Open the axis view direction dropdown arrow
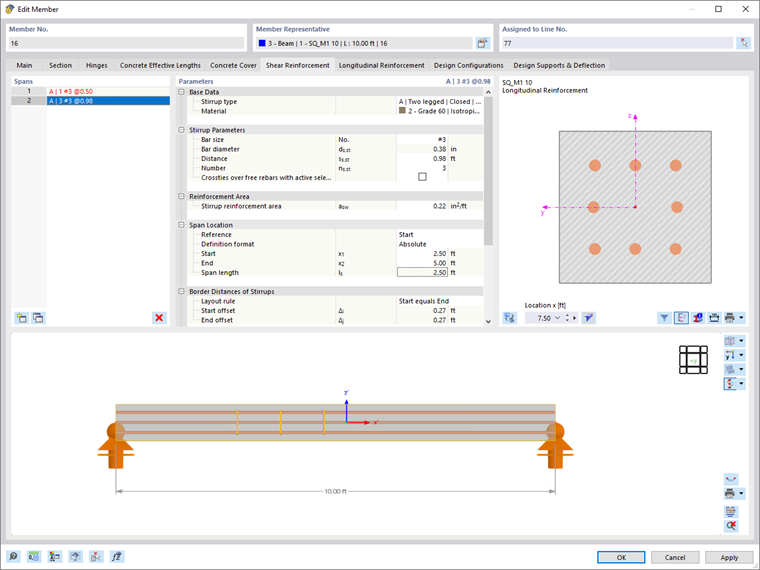 click(x=741, y=355)
